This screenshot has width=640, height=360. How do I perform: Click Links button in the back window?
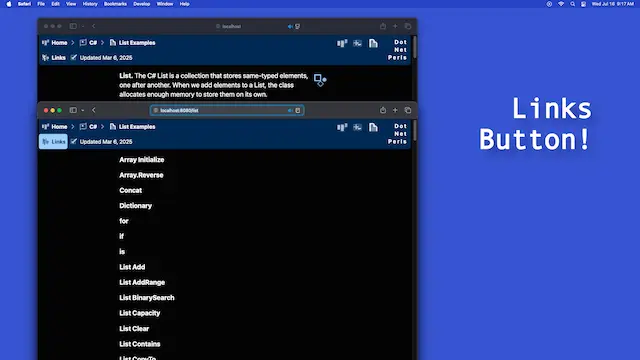pyautogui.click(x=54, y=58)
